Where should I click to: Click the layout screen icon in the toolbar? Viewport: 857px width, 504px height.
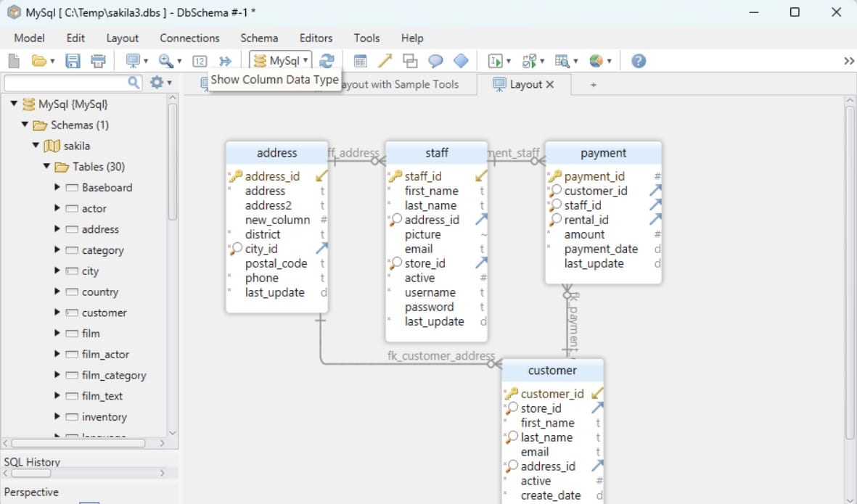133,61
